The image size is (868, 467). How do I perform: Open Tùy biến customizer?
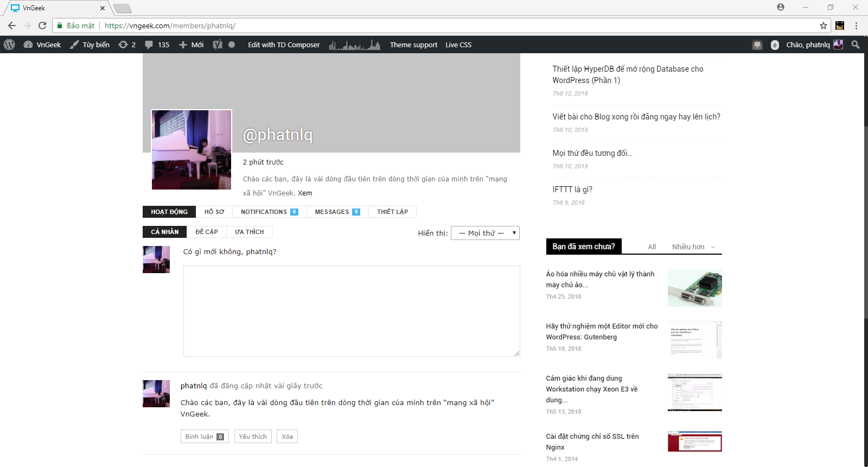coord(90,45)
